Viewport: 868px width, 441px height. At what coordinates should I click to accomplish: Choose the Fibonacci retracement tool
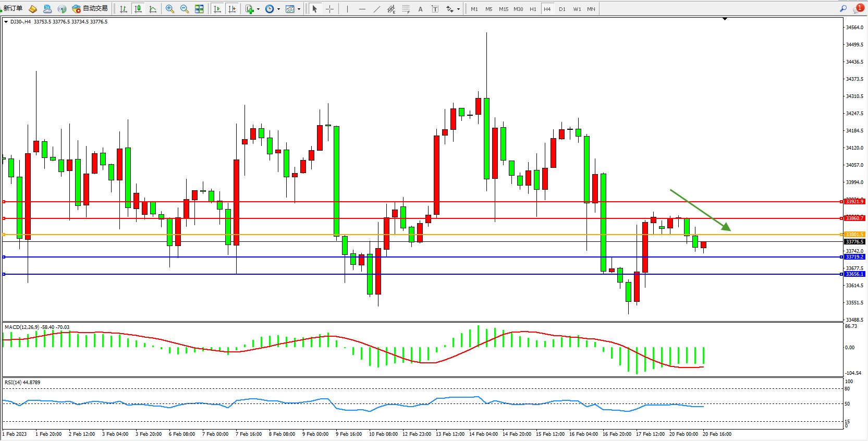coord(406,9)
